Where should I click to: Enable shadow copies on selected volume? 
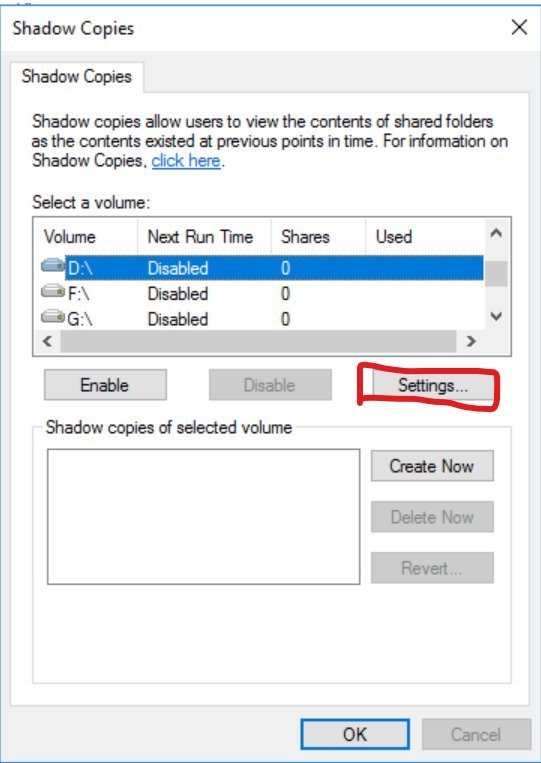[x=105, y=385]
